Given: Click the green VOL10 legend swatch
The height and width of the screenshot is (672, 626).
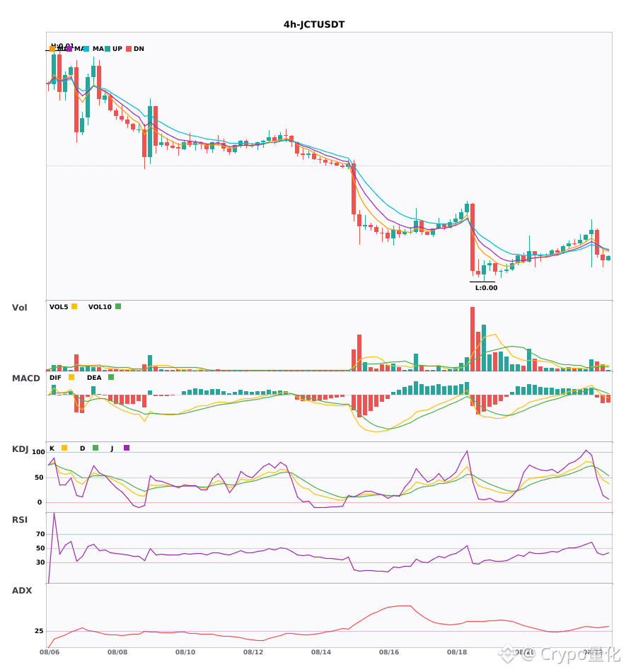Looking at the screenshot, I should (118, 306).
